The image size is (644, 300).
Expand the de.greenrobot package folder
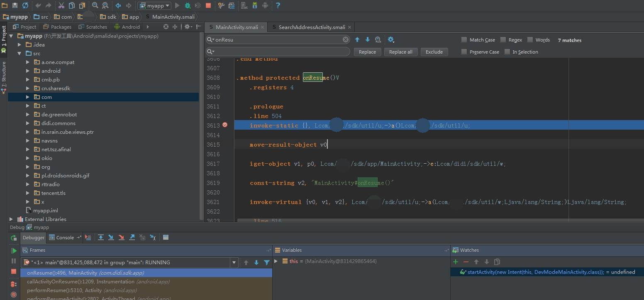28,115
